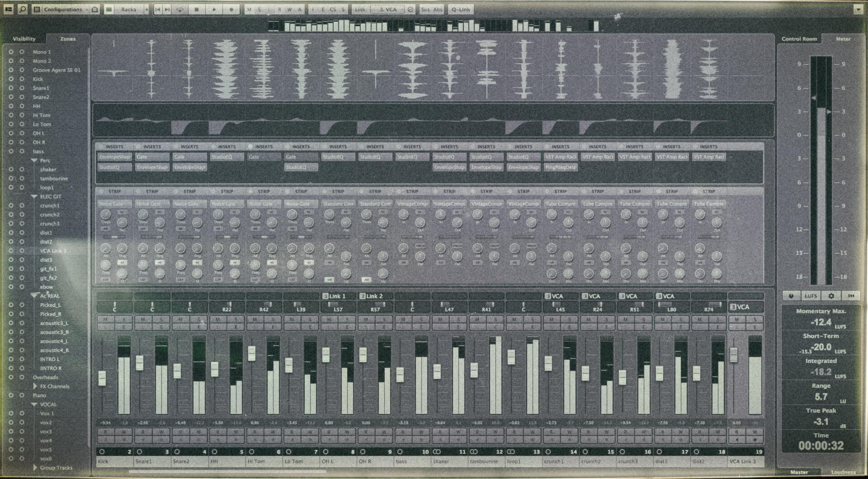868x479 pixels.
Task: Click the Play transport button
Action: tap(214, 9)
